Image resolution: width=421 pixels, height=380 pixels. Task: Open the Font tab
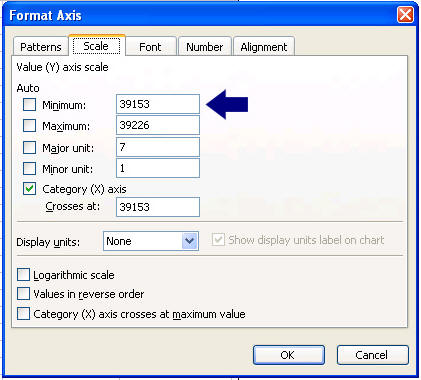(150, 47)
